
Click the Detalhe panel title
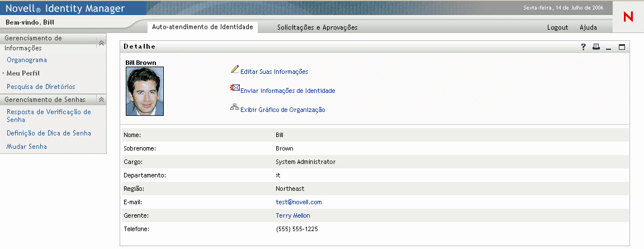(140, 46)
